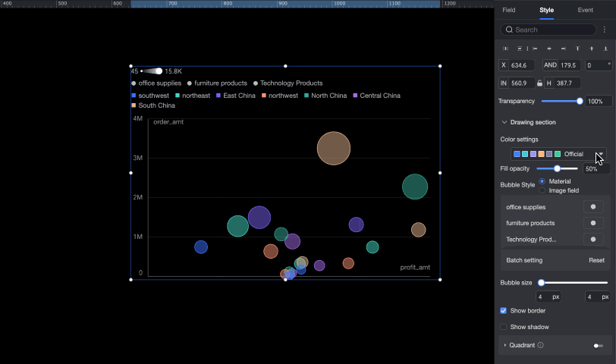Click the search magnifier icon
This screenshot has height=364, width=616.
[x=509, y=30]
